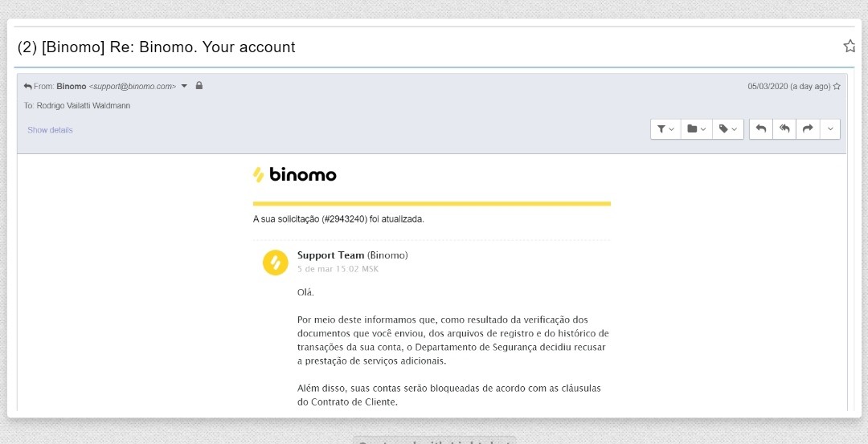Open the tag label dropdown

click(x=728, y=128)
